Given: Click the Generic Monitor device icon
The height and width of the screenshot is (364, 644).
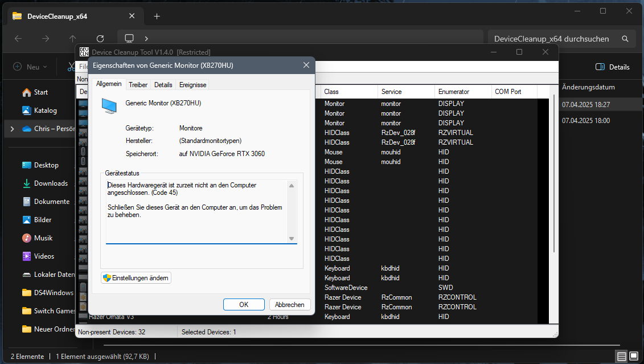Looking at the screenshot, I should pos(109,106).
